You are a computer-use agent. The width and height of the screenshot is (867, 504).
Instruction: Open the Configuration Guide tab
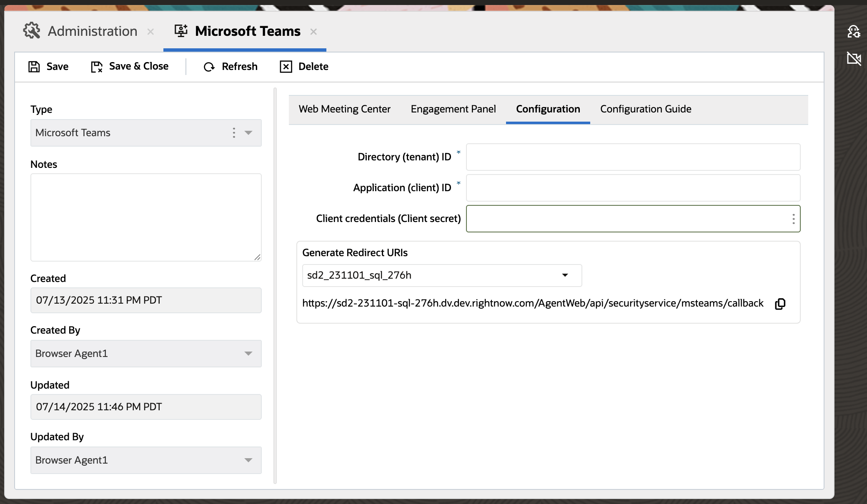645,109
